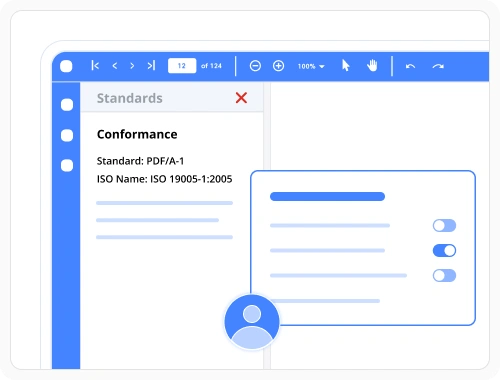Open the middle sidebar panel button
This screenshot has height=380, width=500.
click(67, 135)
